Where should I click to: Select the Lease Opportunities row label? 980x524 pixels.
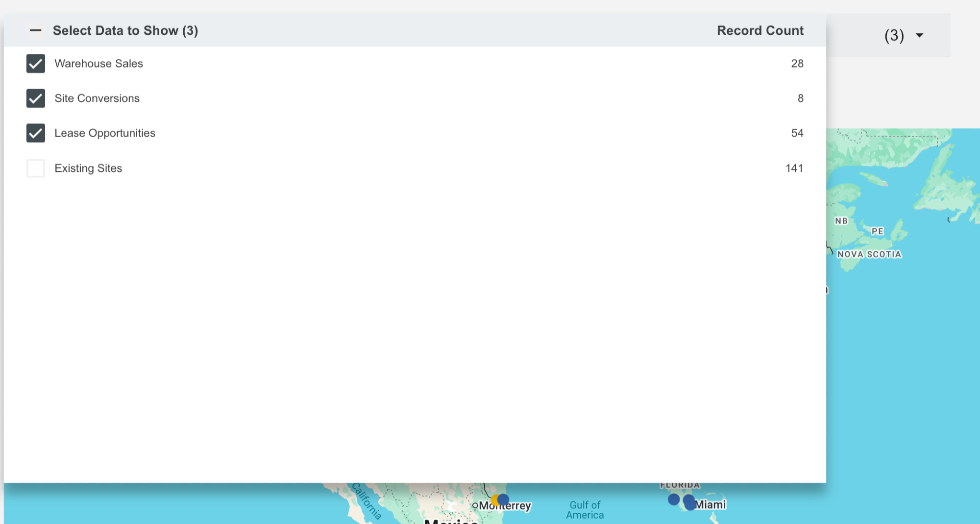(105, 133)
